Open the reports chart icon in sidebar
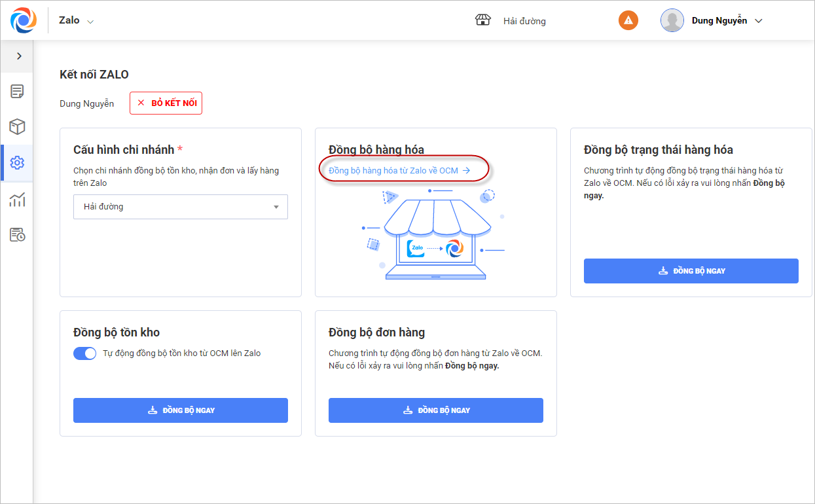Image resolution: width=815 pixels, height=504 pixels. [x=17, y=199]
